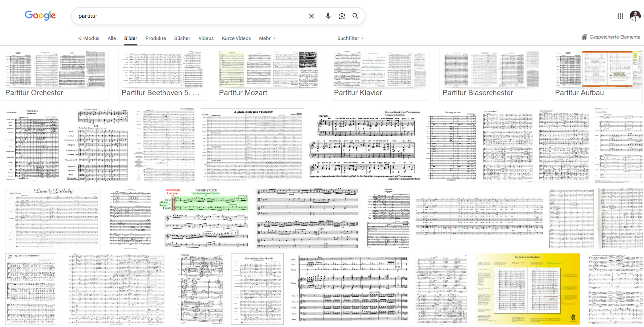Select the Bücher tab
This screenshot has height=327, width=644.
pyautogui.click(x=182, y=38)
